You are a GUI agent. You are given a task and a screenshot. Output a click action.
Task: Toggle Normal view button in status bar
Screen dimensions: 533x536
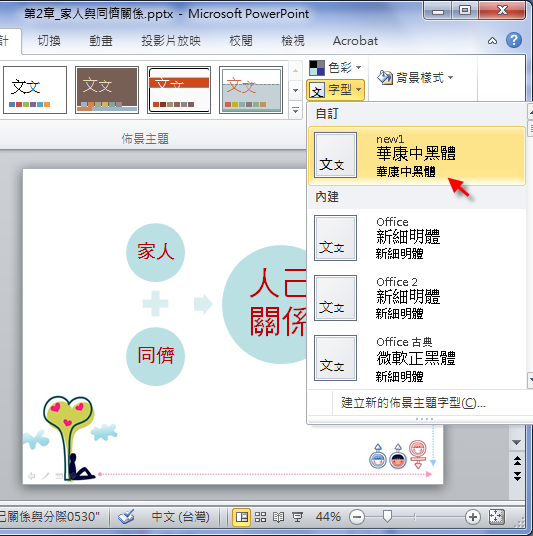pos(242,517)
